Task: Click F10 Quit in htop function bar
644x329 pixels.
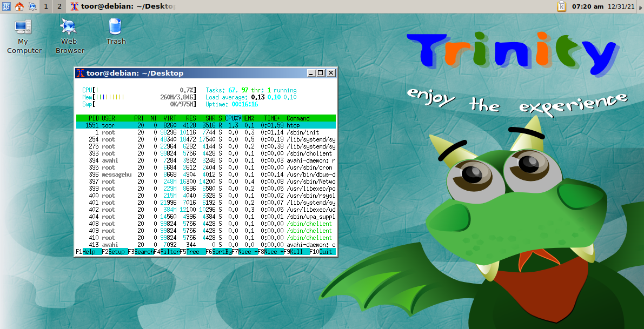Action: click(322, 251)
